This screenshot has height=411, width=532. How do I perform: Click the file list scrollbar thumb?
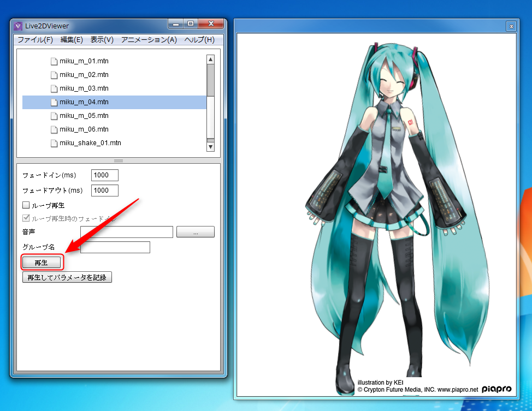[x=211, y=80]
